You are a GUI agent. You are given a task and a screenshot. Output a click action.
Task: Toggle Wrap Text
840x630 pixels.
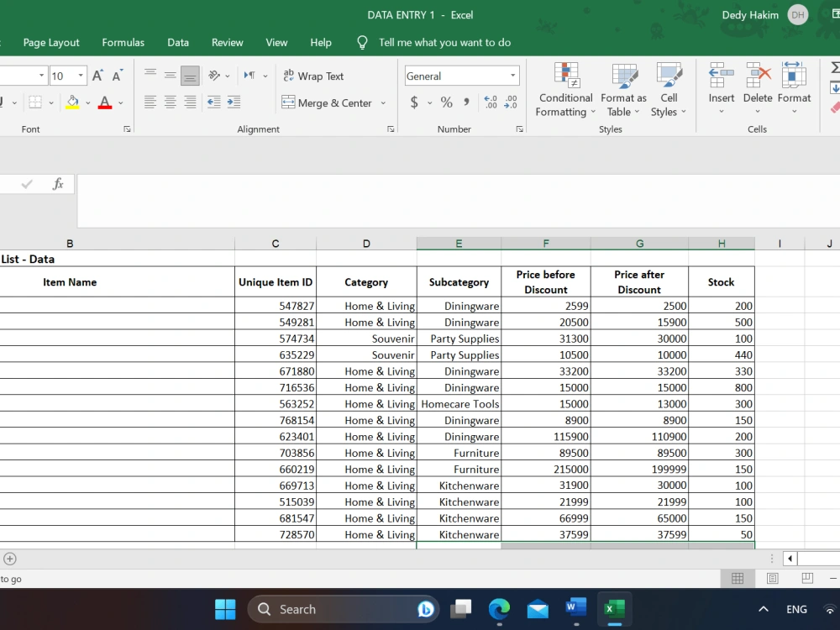pyautogui.click(x=313, y=76)
